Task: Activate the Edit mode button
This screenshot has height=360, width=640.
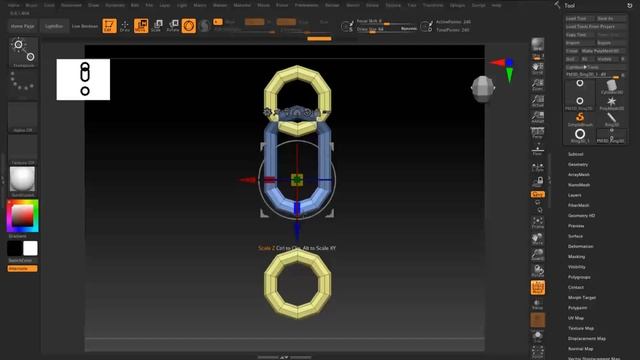Action: click(109, 26)
